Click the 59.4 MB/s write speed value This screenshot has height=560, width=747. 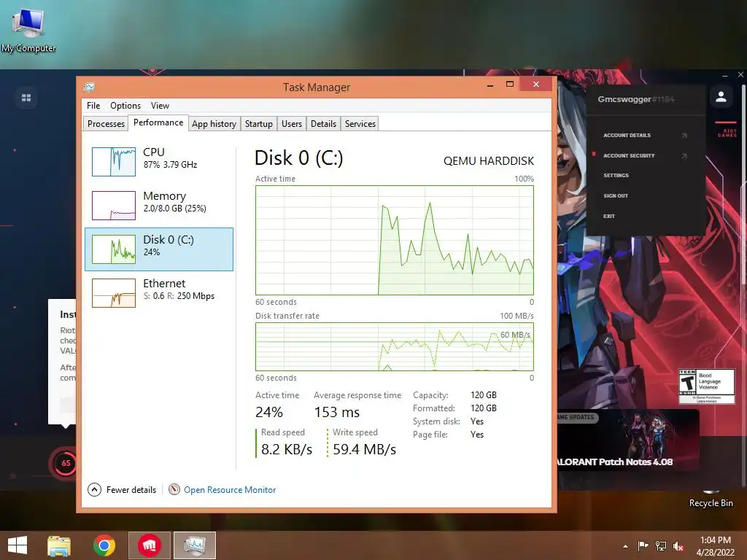[x=365, y=449]
